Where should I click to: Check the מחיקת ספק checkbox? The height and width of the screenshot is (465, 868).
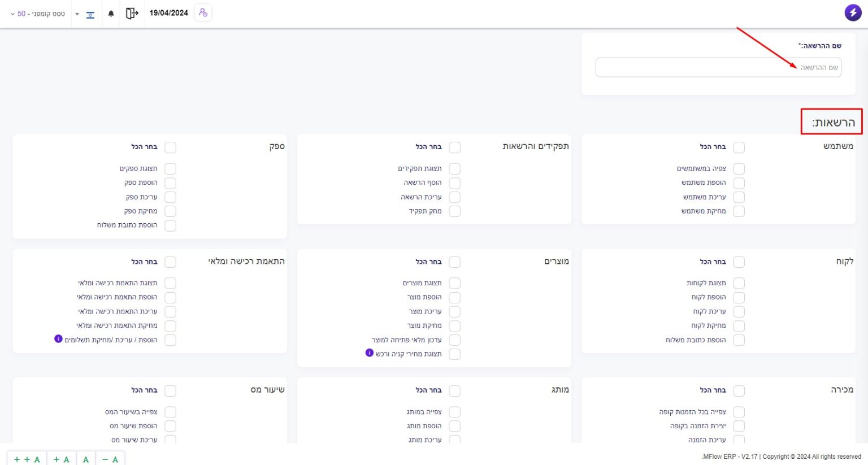point(170,211)
